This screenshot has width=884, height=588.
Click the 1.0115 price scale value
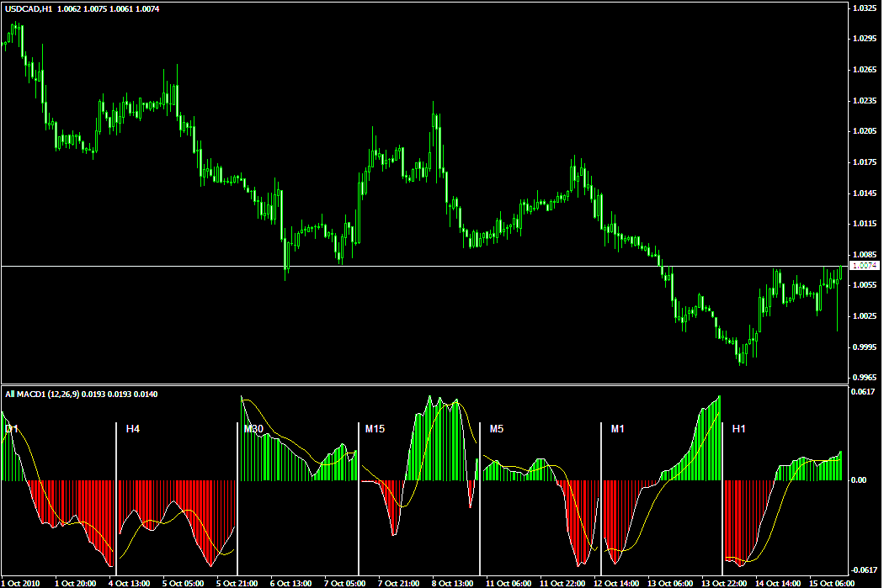865,224
